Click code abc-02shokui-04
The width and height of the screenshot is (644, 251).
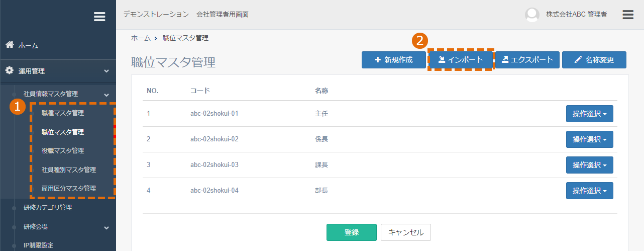(214, 191)
